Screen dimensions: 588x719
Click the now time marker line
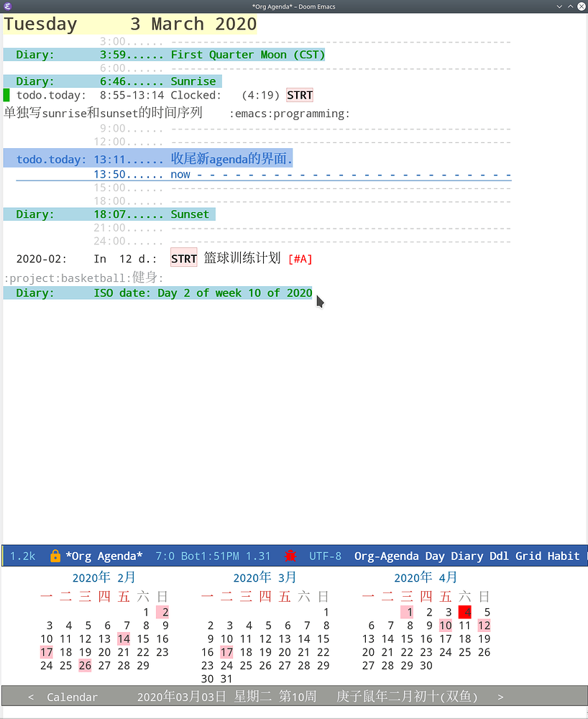tap(180, 174)
